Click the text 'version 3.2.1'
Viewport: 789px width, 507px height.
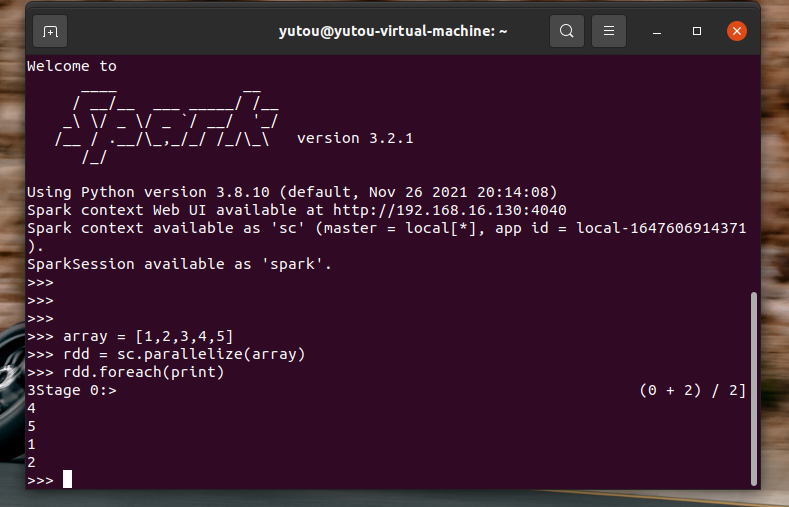click(355, 138)
